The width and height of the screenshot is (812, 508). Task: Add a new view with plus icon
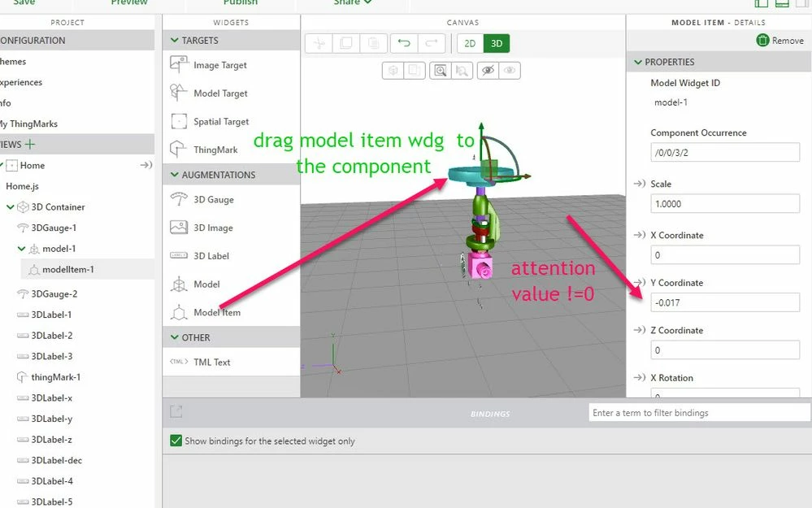tap(30, 144)
